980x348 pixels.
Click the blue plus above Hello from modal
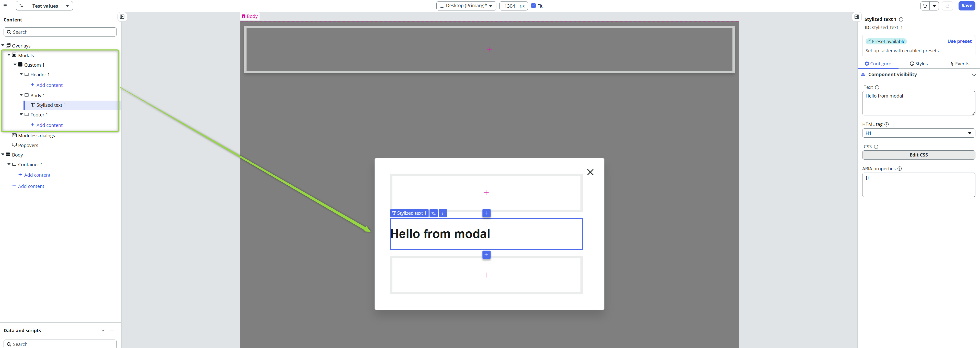[x=486, y=213]
